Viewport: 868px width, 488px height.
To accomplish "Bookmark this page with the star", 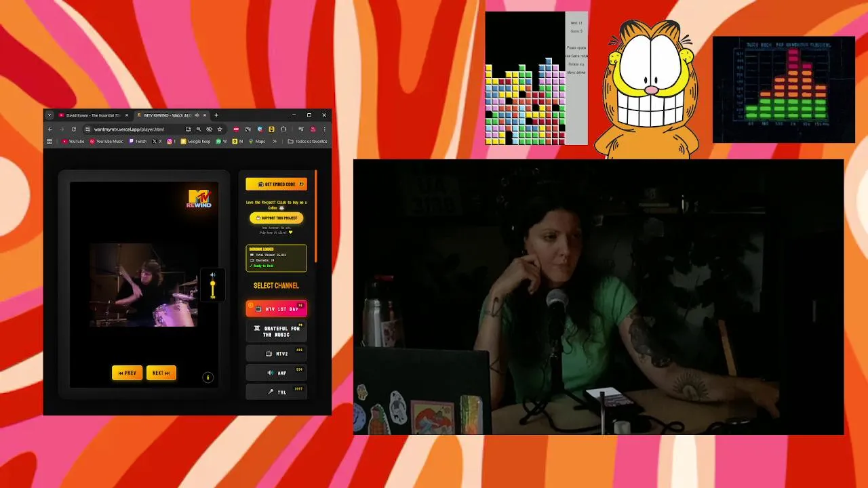I will [220, 129].
